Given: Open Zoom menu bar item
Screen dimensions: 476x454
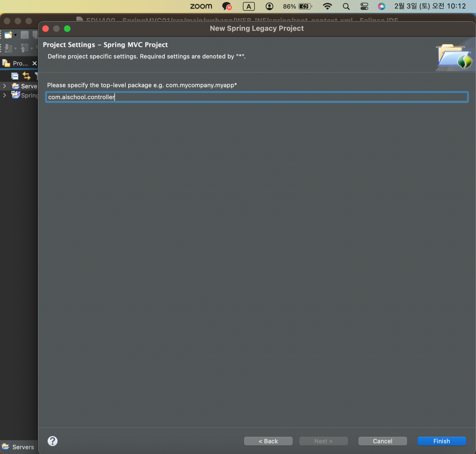Looking at the screenshot, I should (x=201, y=6).
